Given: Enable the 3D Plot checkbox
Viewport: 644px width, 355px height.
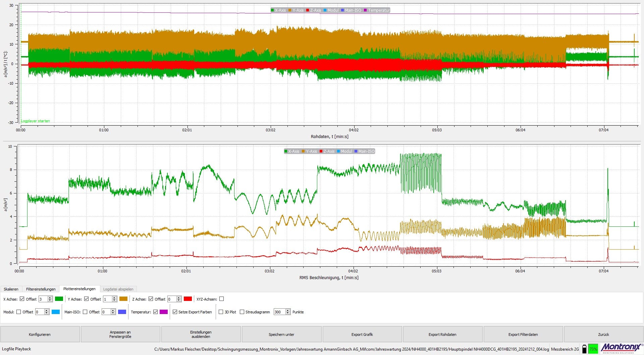Looking at the screenshot, I should point(221,312).
